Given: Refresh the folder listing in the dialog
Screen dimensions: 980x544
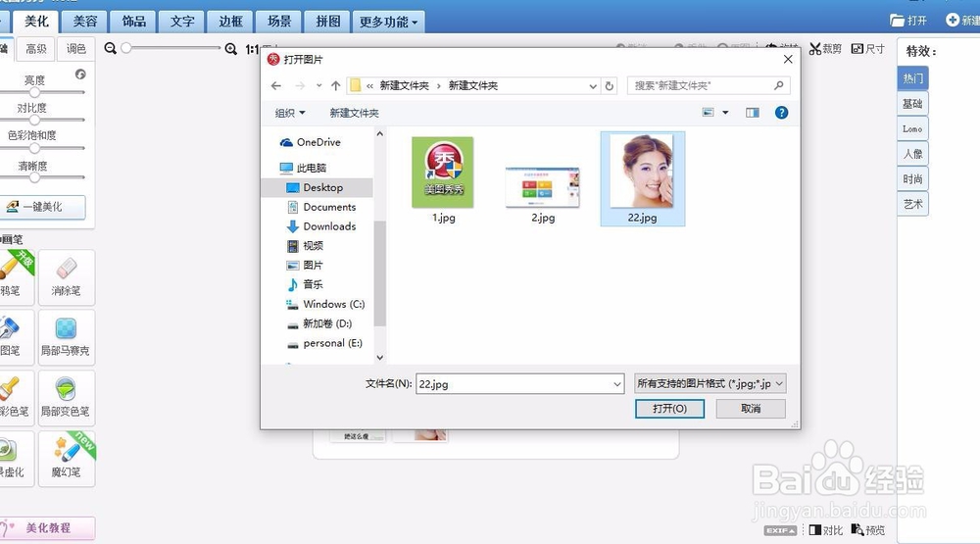Looking at the screenshot, I should click(610, 85).
